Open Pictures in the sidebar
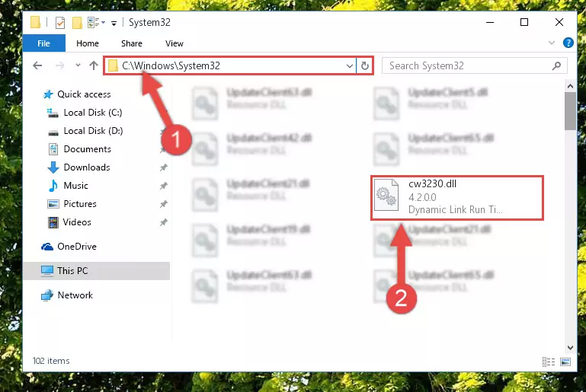 (x=80, y=204)
